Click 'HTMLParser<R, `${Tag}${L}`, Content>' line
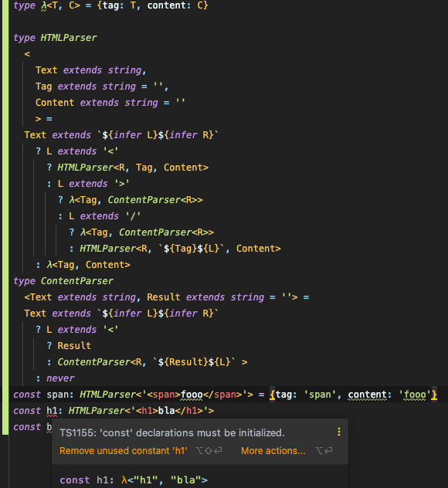Screen dimensions: 448x488 point(180,249)
